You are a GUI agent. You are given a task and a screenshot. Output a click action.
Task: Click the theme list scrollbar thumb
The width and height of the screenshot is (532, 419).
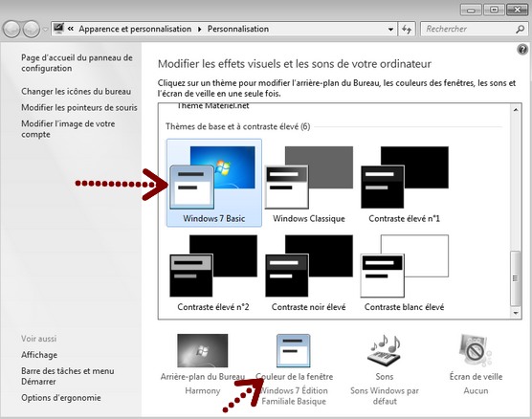(x=516, y=278)
